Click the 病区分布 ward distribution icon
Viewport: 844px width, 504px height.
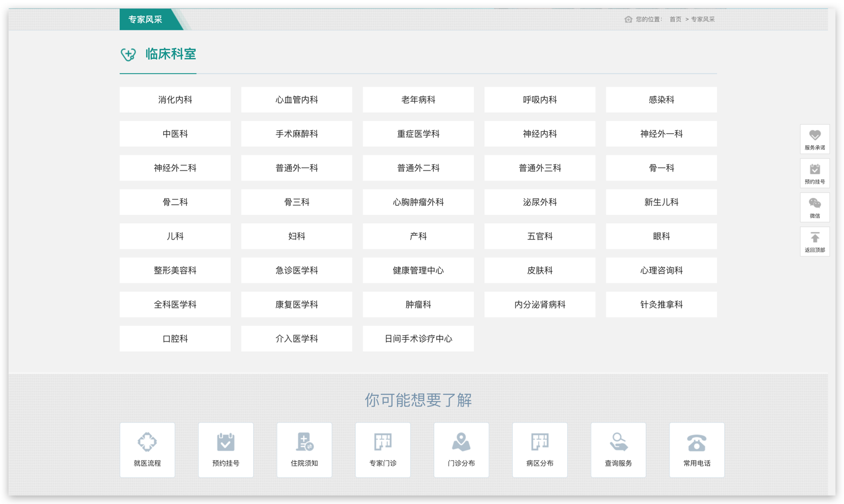tap(539, 449)
